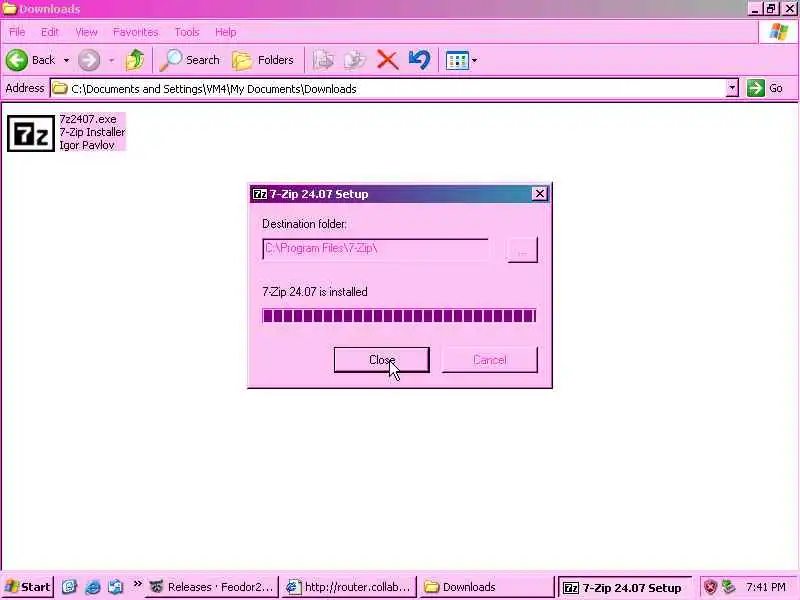Click the Close button in 7-Zip Setup
800x600 pixels.
tap(382, 360)
